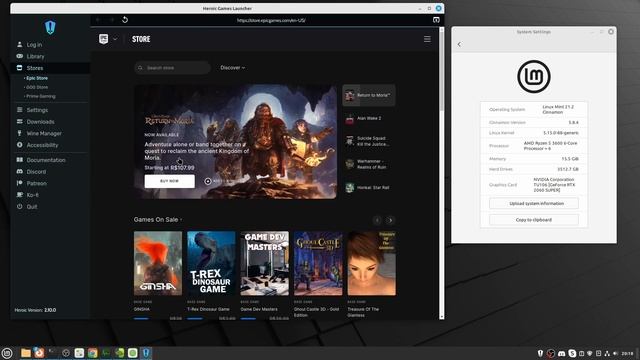Click the Search store input field

[172, 68]
